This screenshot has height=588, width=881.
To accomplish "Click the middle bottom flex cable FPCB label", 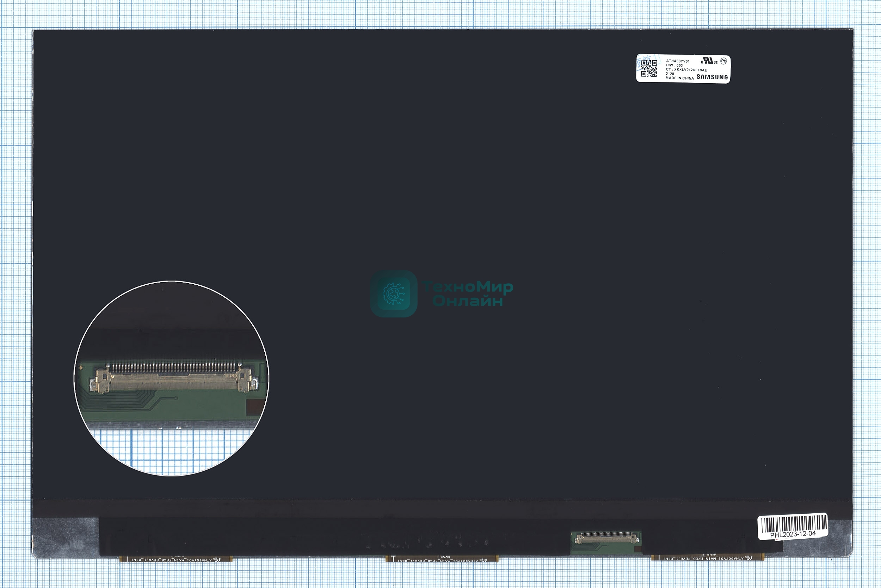I will [x=442, y=560].
